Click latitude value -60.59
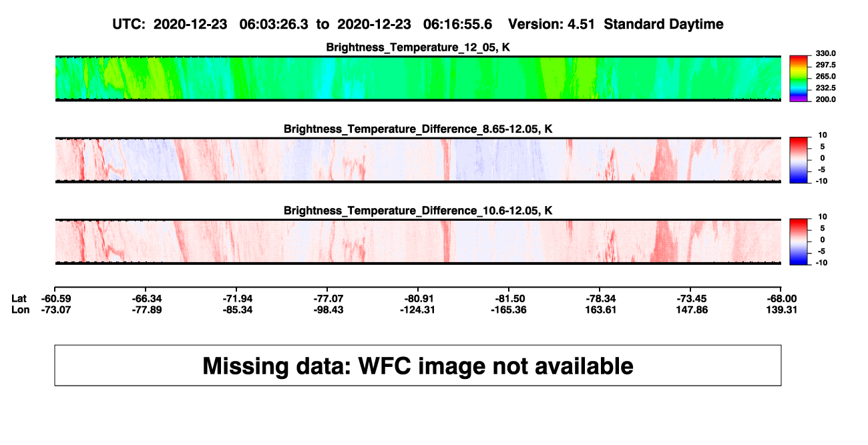Image resolution: width=868 pixels, height=445 pixels. tap(55, 298)
